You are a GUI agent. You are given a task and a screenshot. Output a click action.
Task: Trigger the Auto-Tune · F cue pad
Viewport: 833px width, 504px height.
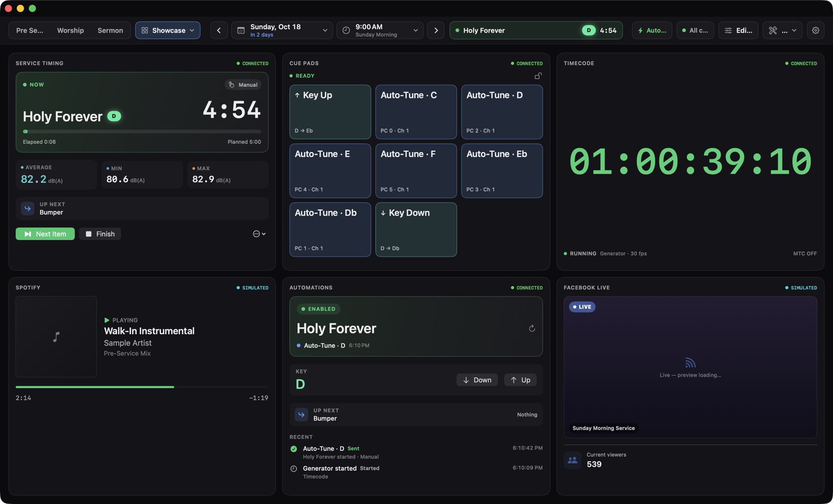[416, 171]
